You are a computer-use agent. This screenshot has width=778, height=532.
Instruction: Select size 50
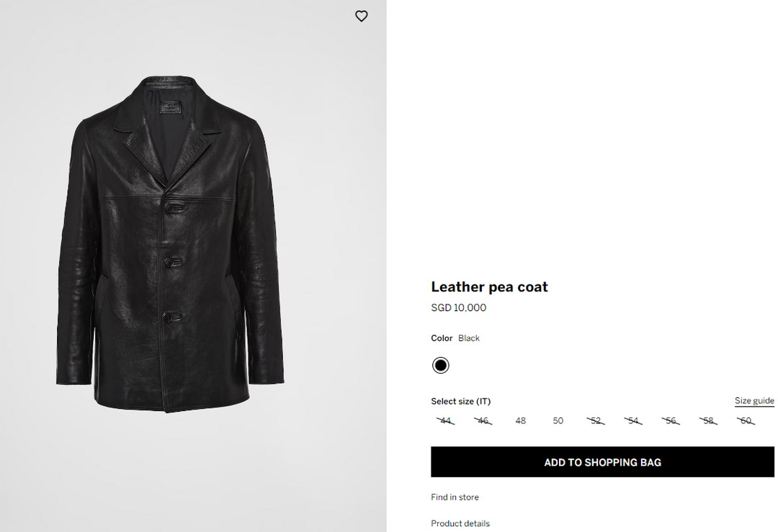558,421
